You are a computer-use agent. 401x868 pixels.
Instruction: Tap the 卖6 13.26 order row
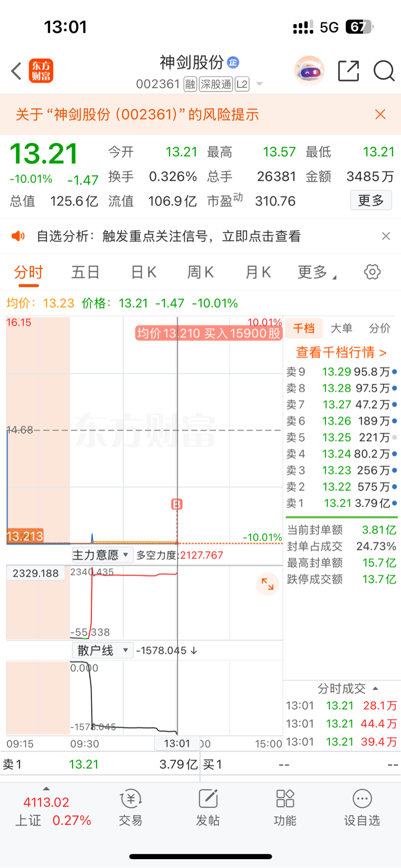[341, 421]
